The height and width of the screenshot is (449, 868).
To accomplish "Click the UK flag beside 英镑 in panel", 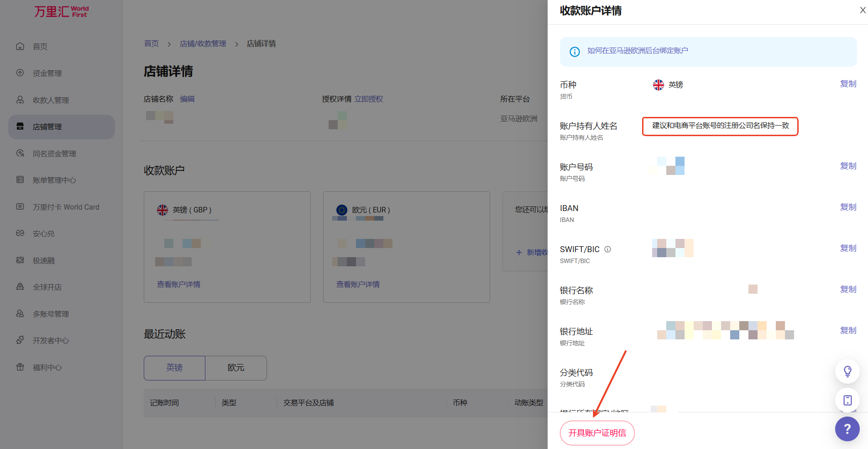I will coord(659,85).
